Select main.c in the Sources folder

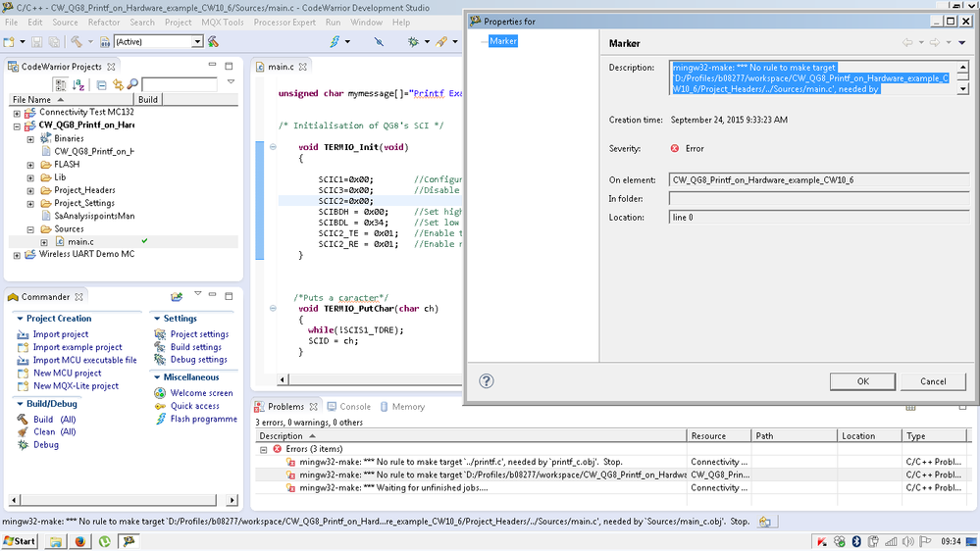tap(79, 242)
